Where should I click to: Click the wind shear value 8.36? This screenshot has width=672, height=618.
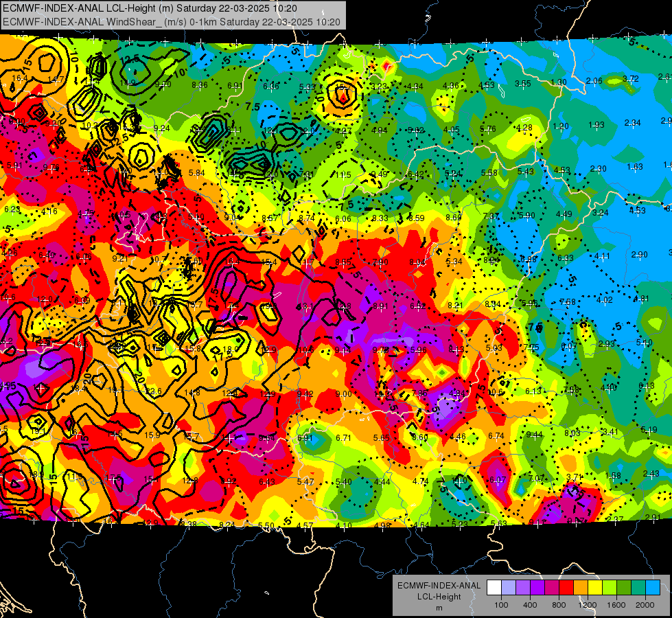[x=200, y=85]
